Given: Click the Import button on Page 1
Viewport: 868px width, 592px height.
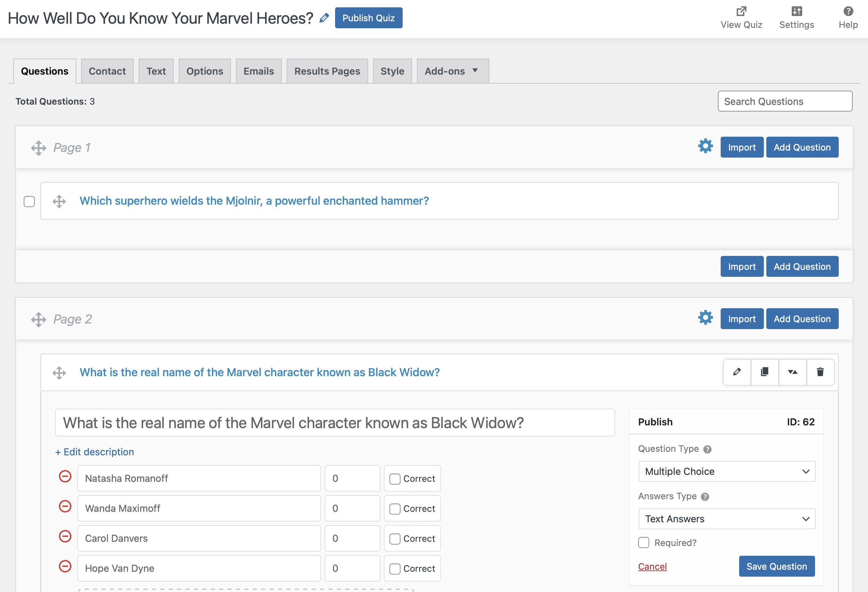Looking at the screenshot, I should [x=741, y=146].
